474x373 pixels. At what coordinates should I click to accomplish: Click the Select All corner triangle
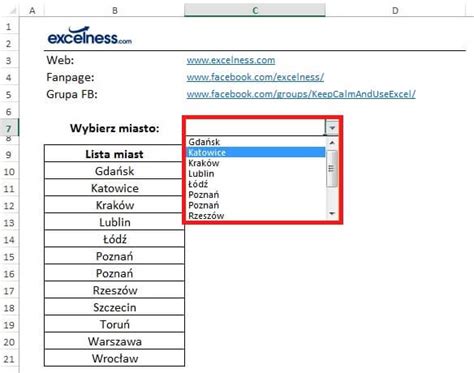click(x=12, y=11)
